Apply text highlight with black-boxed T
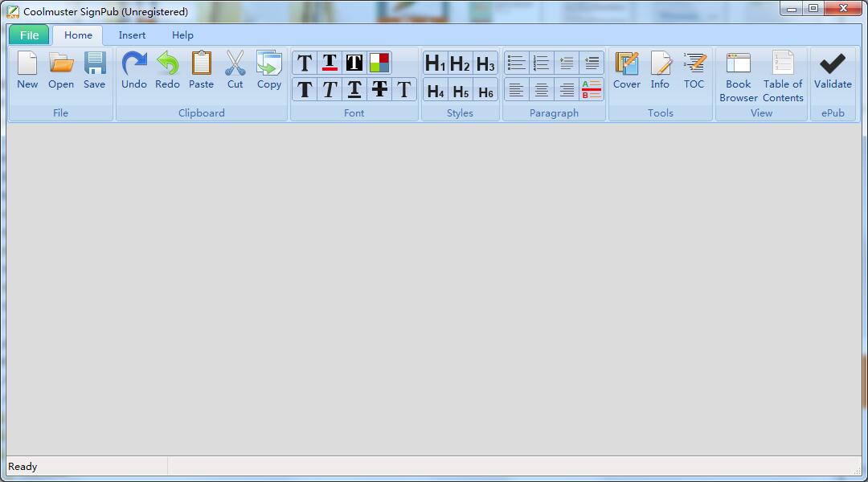Image resolution: width=868 pixels, height=482 pixels. pos(354,63)
